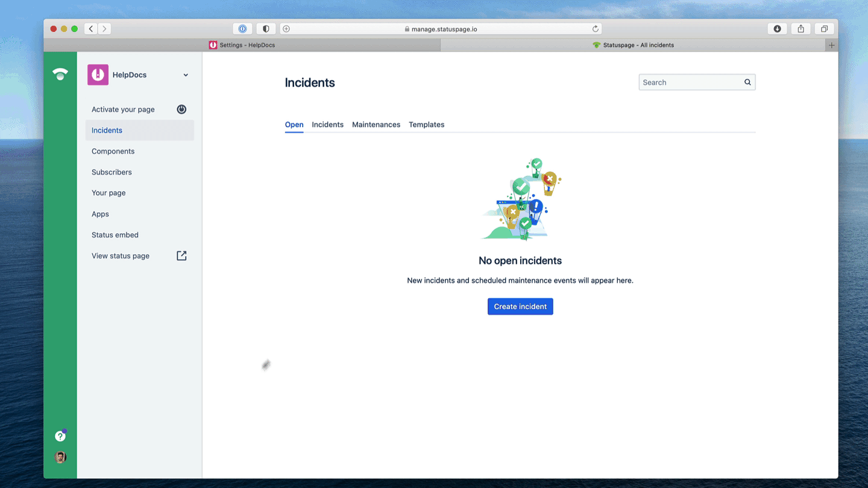Click the plus icon beside address bar
The width and height of the screenshot is (868, 488).
pos(286,28)
